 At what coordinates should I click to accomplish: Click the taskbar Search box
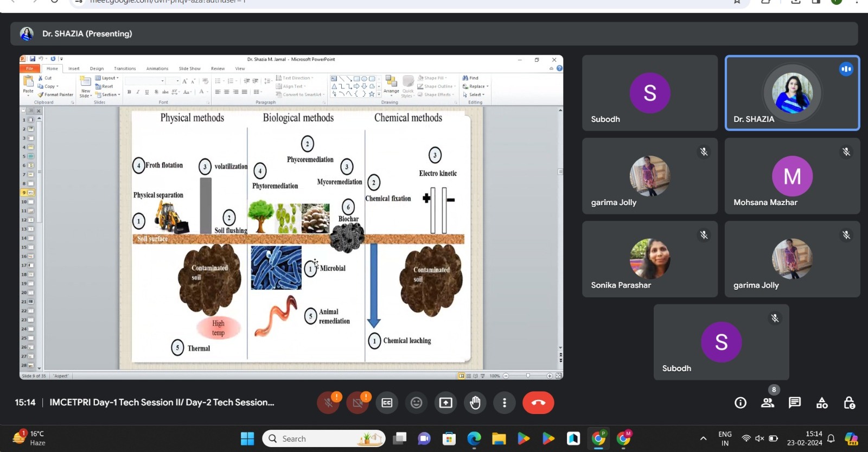point(324,438)
